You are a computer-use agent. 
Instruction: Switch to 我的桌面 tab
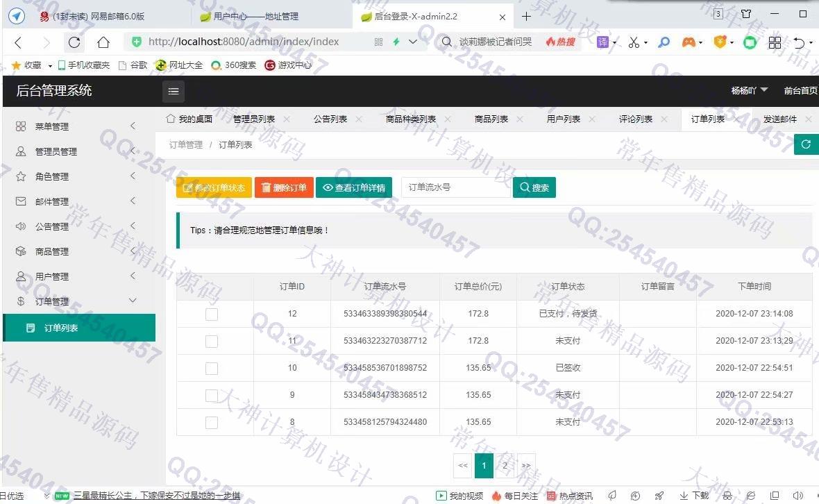tap(189, 119)
